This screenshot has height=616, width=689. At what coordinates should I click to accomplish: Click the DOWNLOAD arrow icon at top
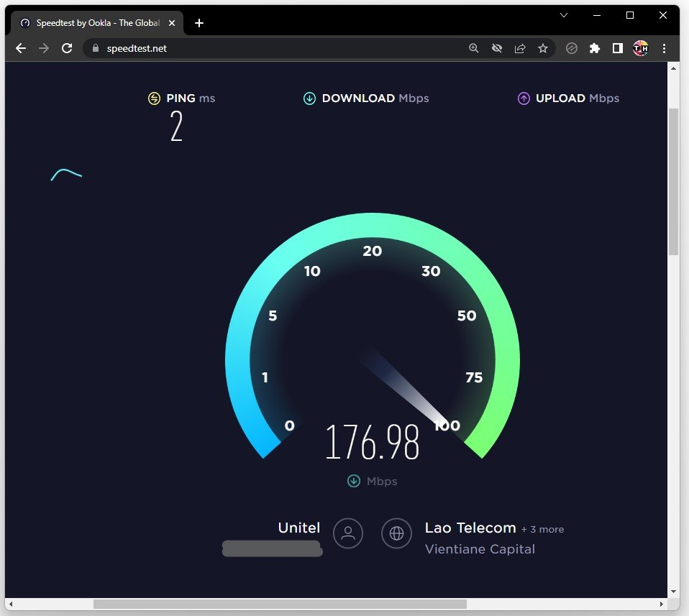(309, 98)
